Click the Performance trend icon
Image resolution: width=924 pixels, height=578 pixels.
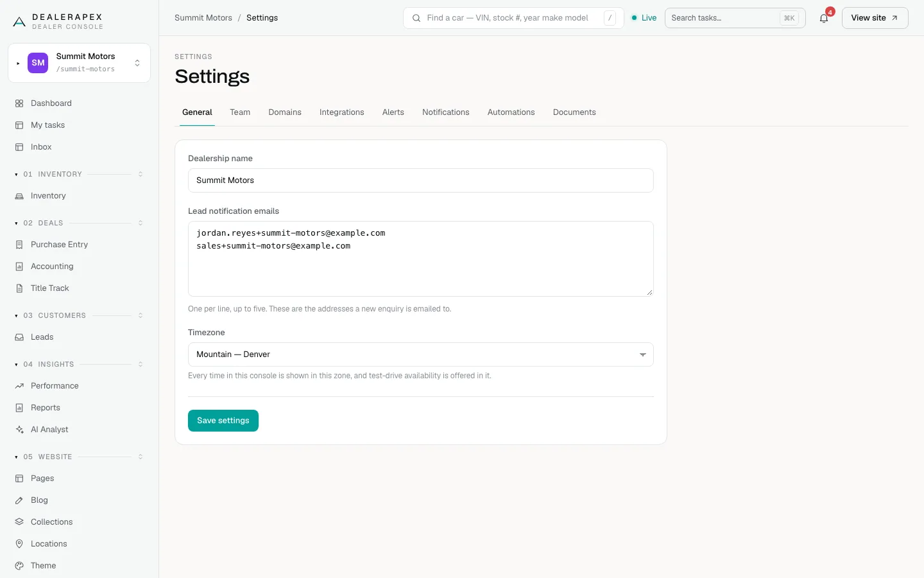(19, 386)
